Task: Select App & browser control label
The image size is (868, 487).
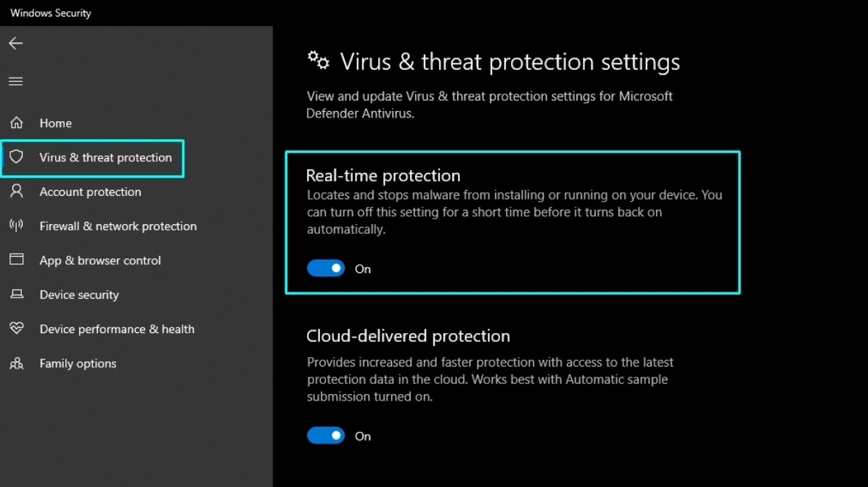Action: pos(100,260)
